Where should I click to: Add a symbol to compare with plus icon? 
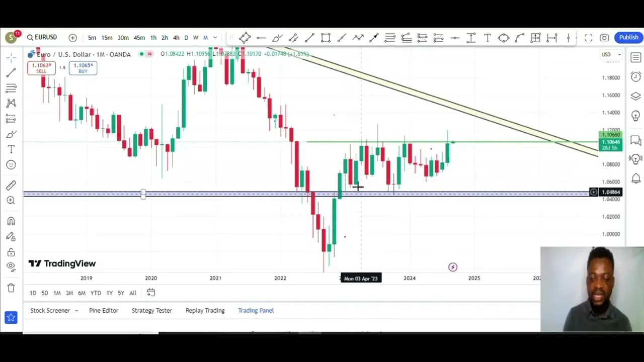click(72, 38)
